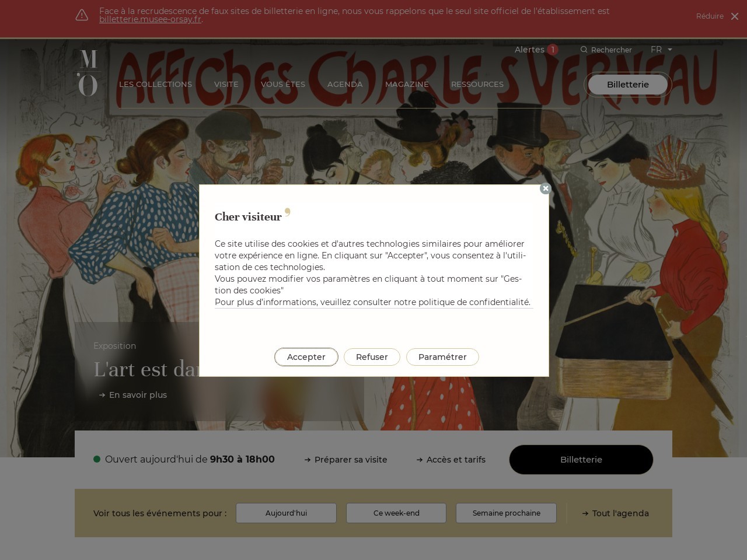Open the Vous êtes menu
Viewport: 747px width, 560px height.
(x=283, y=84)
